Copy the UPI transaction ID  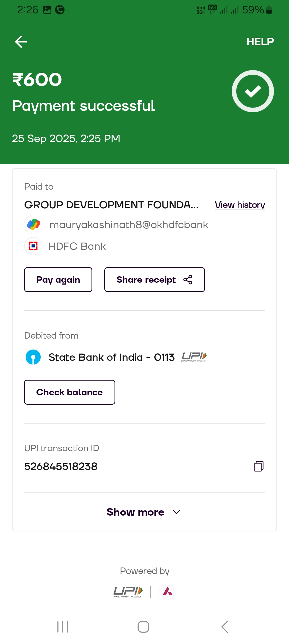[258, 466]
